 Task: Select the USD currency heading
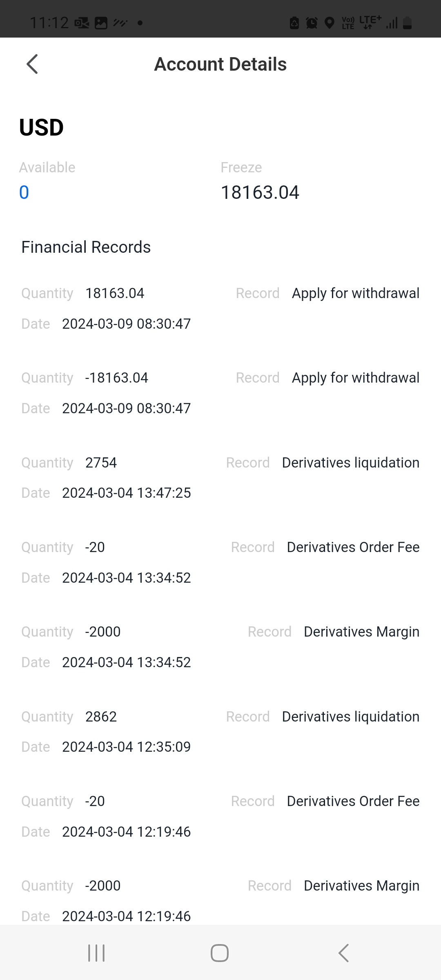41,127
